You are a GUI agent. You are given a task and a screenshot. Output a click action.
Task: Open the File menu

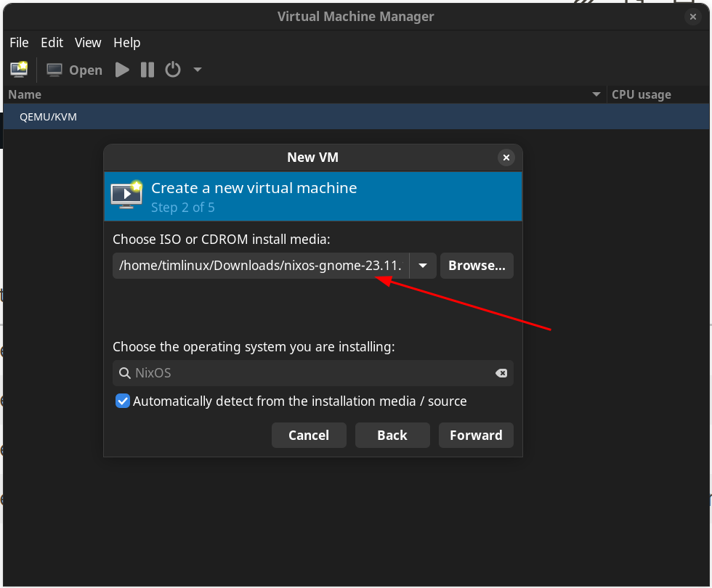(x=19, y=43)
